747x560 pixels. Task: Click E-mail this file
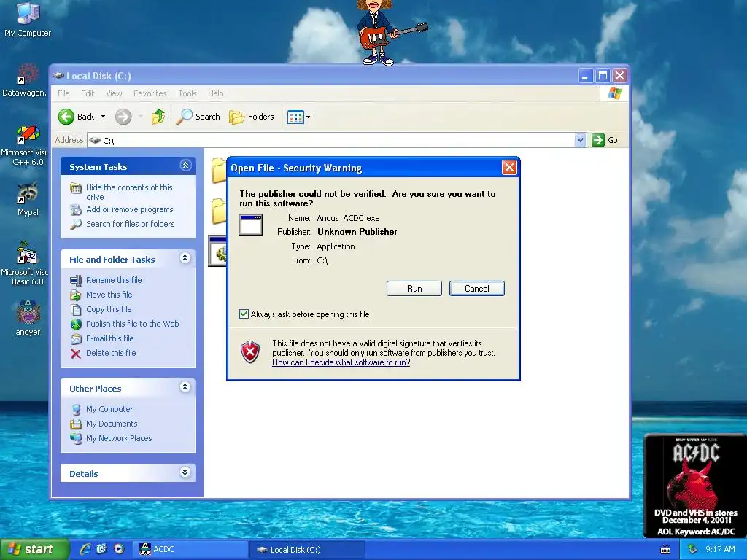109,338
